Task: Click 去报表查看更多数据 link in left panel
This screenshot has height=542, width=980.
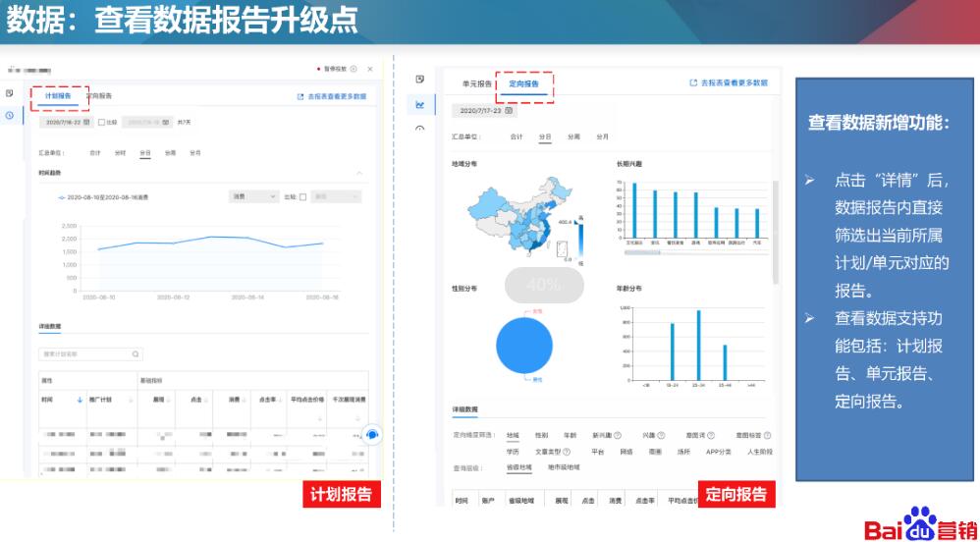Action: click(332, 97)
